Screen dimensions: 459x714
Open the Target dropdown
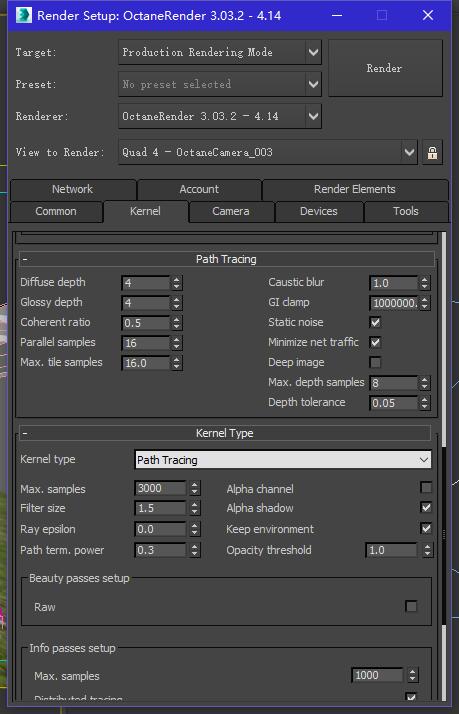pos(220,52)
